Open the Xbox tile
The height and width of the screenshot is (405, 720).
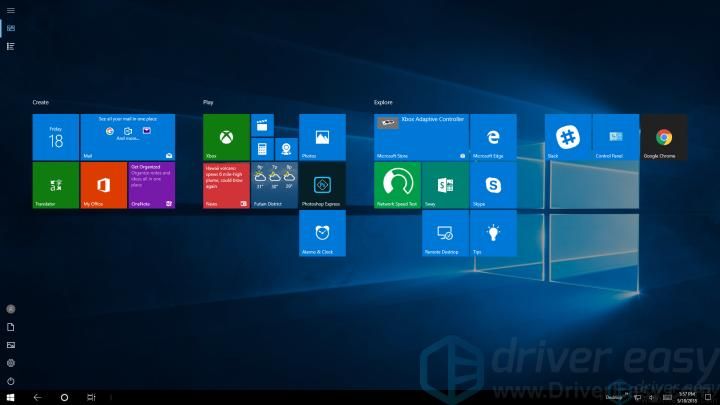226,137
